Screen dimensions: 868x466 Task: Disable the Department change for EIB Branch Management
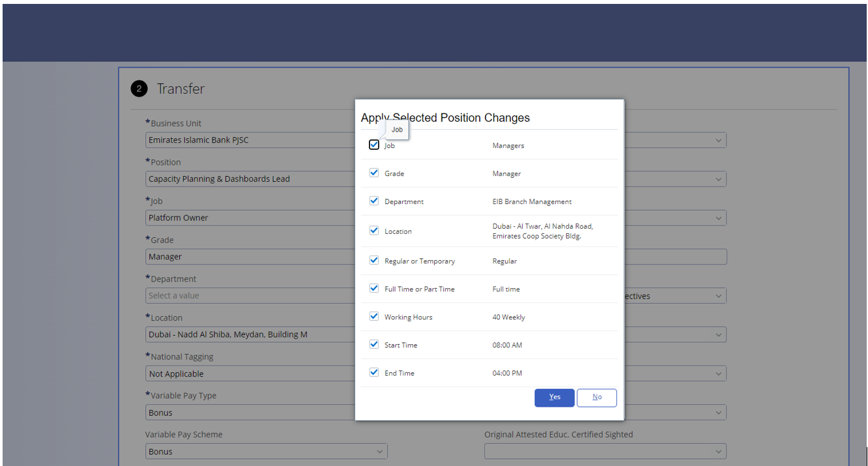(x=374, y=200)
